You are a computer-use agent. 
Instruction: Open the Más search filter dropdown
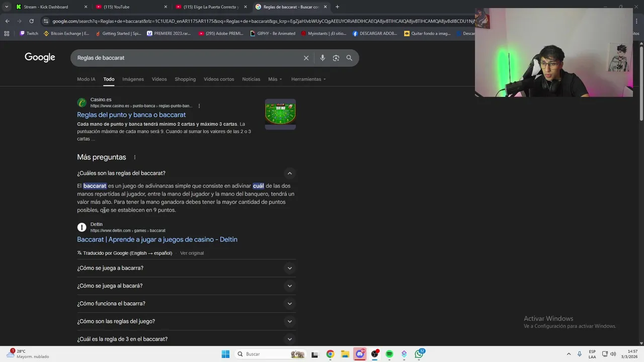(275, 79)
